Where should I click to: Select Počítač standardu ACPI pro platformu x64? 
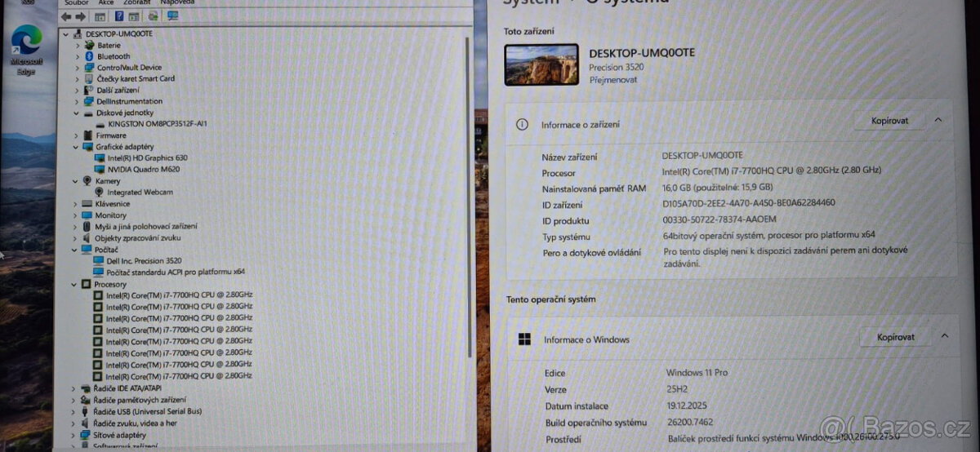[175, 272]
